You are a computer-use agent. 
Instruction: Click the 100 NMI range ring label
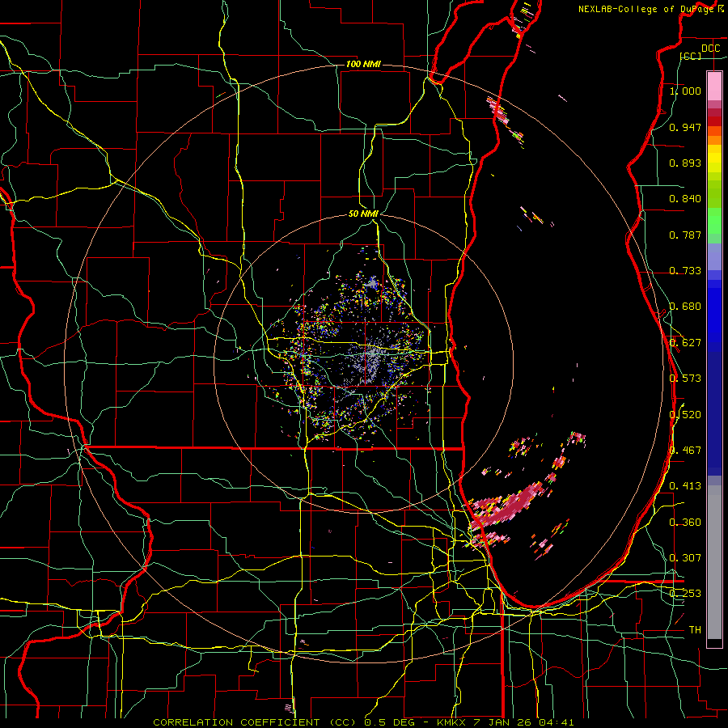363,64
